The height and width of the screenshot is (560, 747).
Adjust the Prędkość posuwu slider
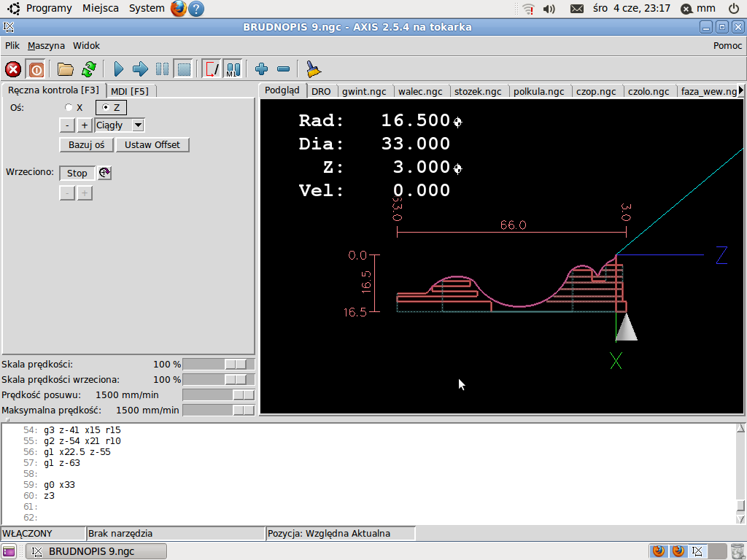point(219,394)
